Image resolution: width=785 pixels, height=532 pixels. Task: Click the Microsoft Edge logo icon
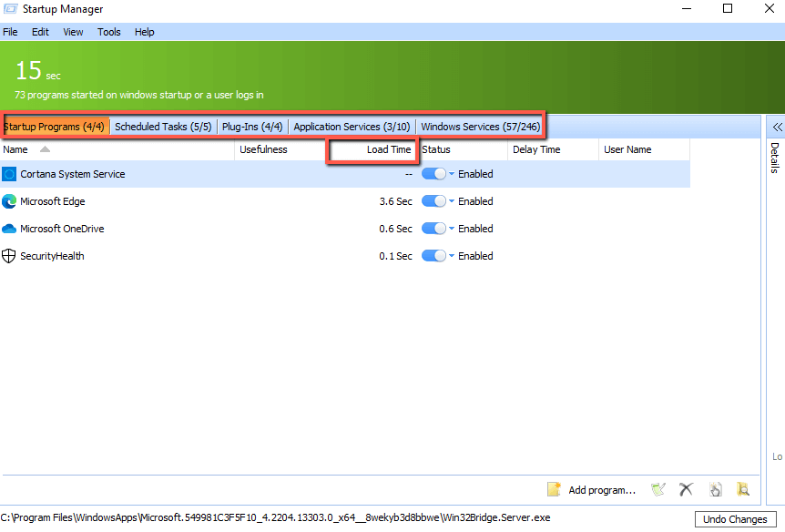tap(9, 201)
